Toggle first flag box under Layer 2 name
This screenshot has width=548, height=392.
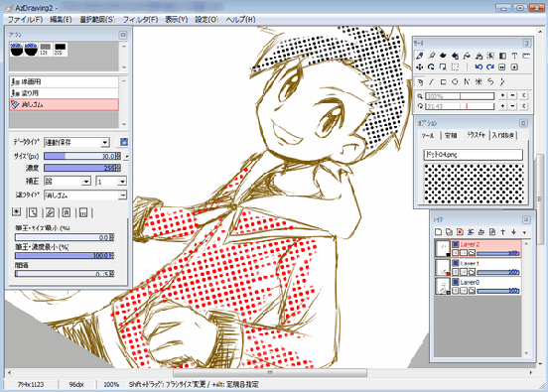456,253
